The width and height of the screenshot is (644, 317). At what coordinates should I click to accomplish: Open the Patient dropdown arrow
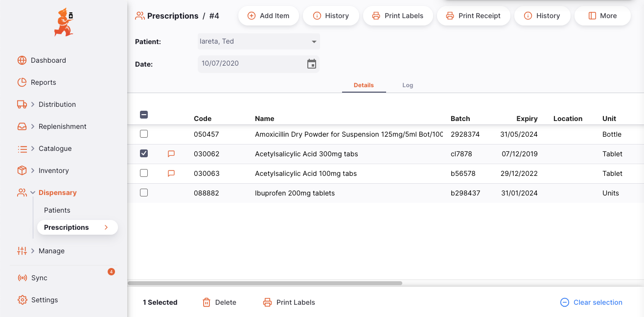(314, 42)
